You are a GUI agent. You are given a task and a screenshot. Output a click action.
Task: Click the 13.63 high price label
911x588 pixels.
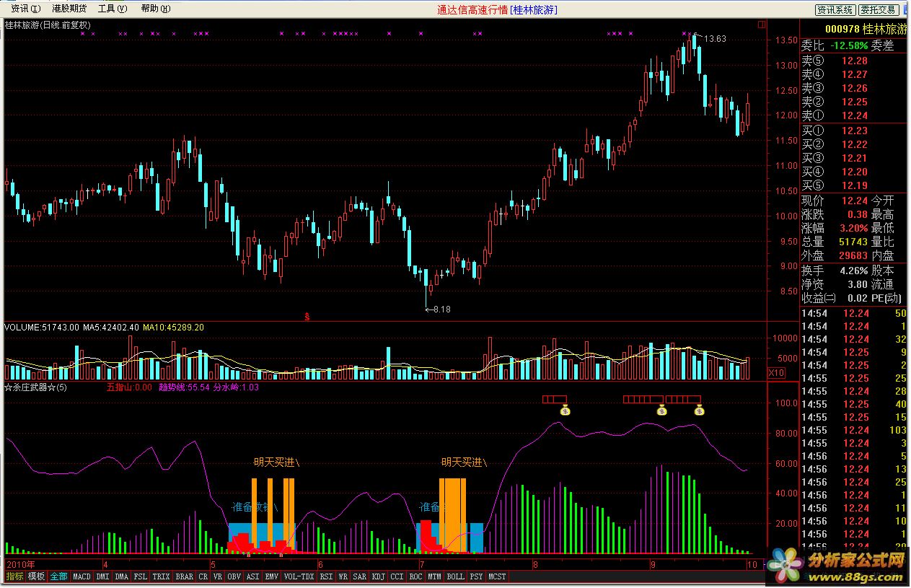716,39
